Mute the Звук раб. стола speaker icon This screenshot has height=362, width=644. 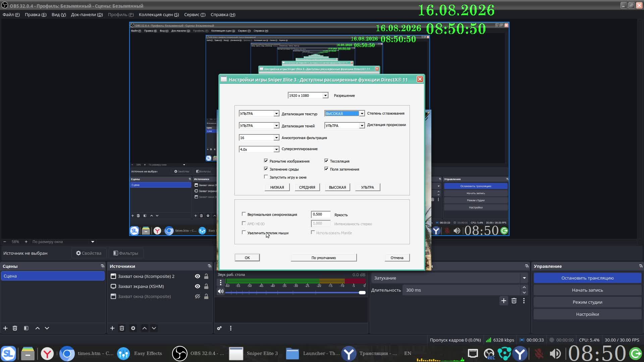click(x=221, y=291)
